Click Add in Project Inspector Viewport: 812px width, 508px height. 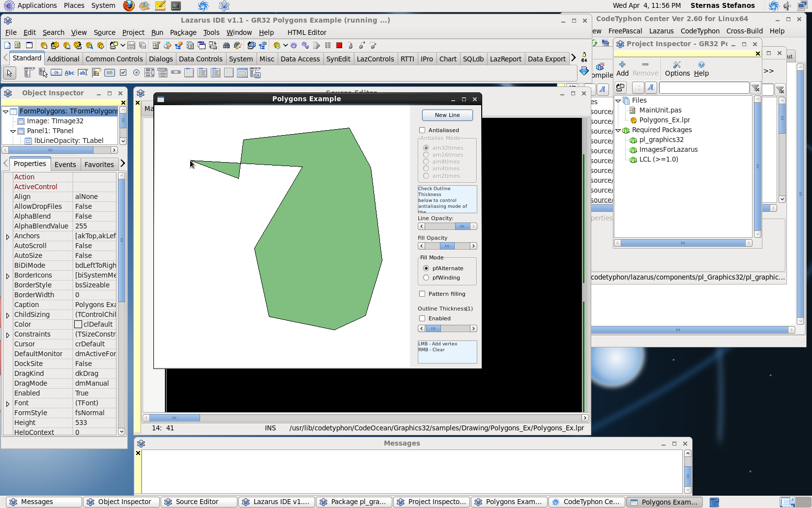pos(622,69)
